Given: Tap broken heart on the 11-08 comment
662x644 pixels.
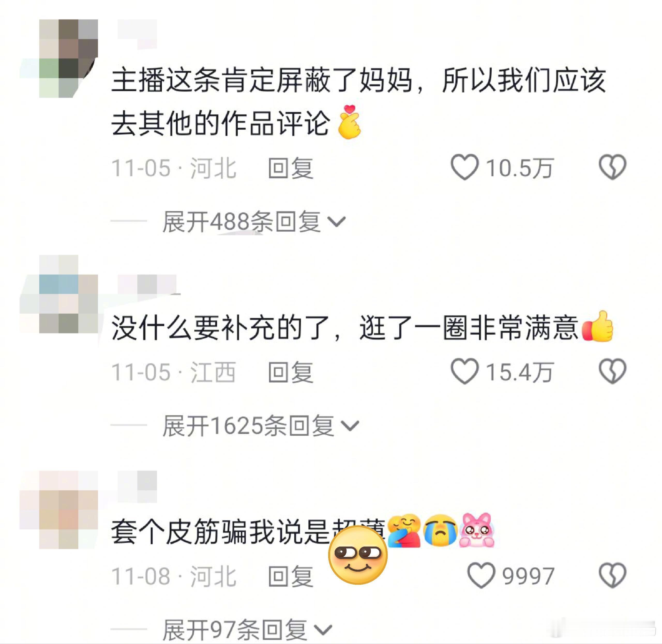Looking at the screenshot, I should (x=613, y=575).
